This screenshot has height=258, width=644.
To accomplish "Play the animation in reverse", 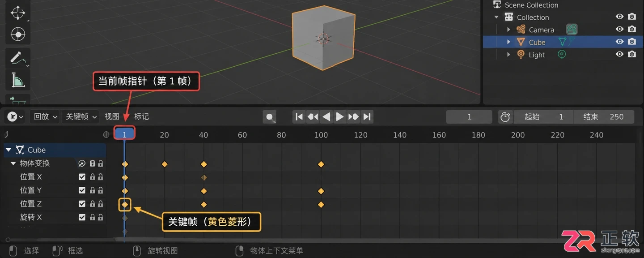I will point(326,117).
